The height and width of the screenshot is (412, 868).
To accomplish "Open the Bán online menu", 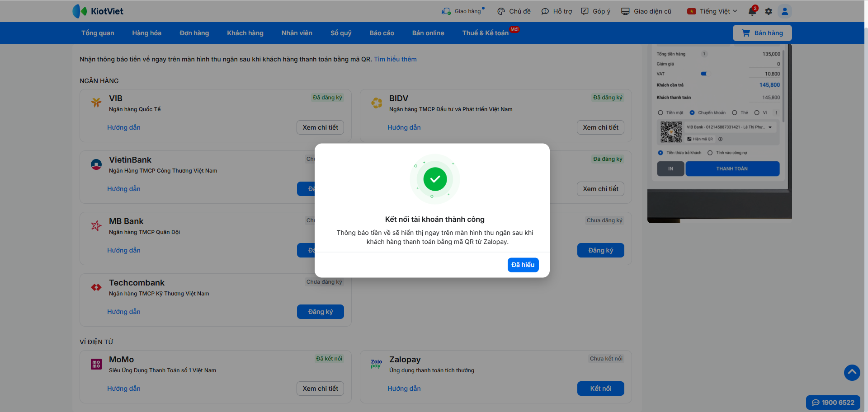I will tap(428, 33).
